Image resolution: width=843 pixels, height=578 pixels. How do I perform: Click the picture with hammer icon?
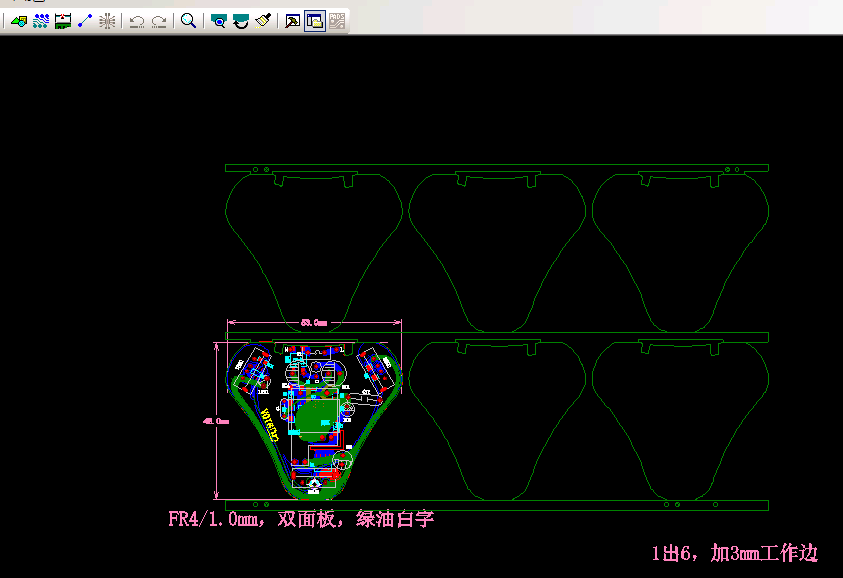(x=292, y=20)
